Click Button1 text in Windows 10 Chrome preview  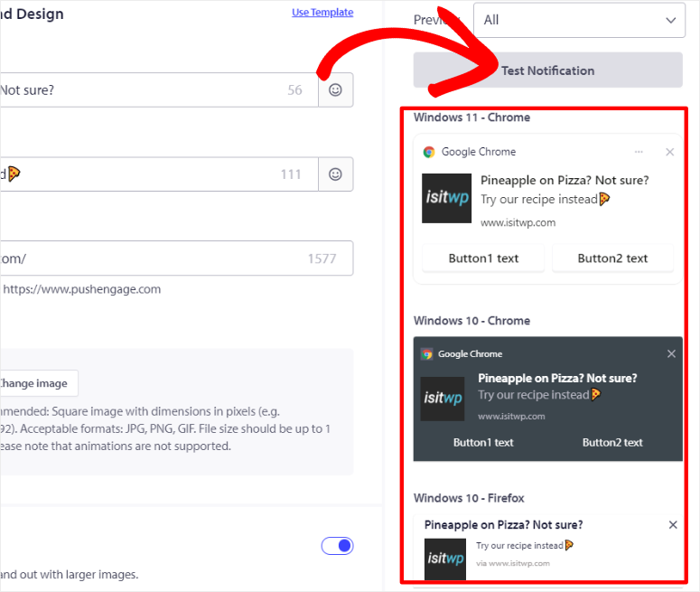click(x=483, y=442)
